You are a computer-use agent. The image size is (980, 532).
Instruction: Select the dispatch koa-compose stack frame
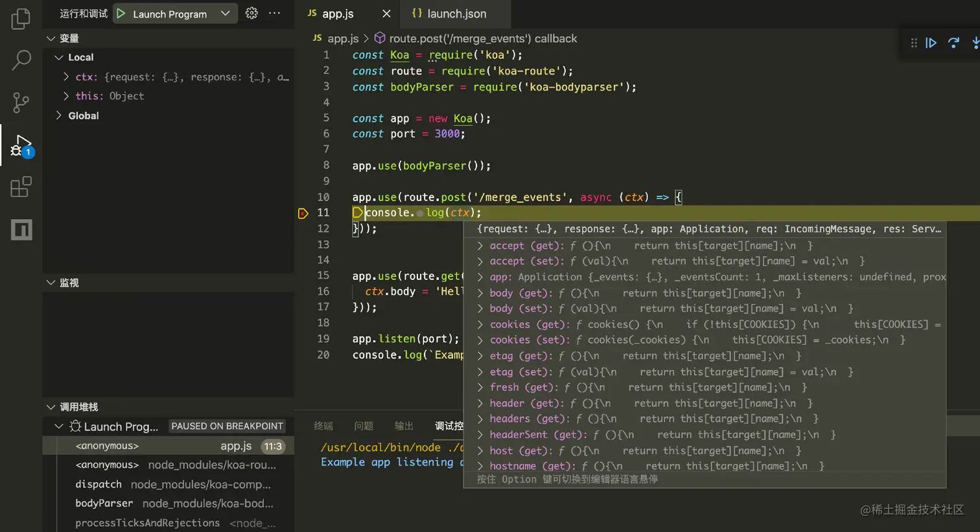click(169, 484)
